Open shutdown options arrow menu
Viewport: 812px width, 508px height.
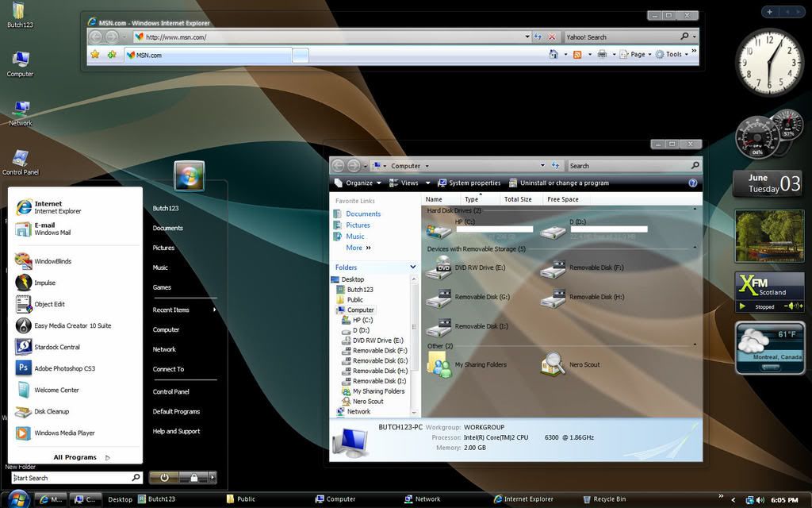[x=213, y=477]
